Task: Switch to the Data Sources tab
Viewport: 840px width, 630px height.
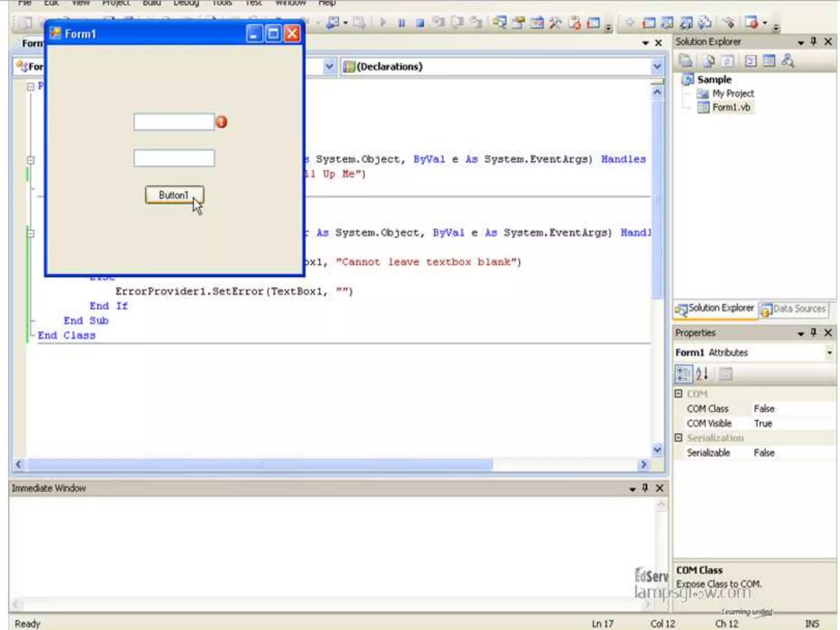Action: [793, 309]
